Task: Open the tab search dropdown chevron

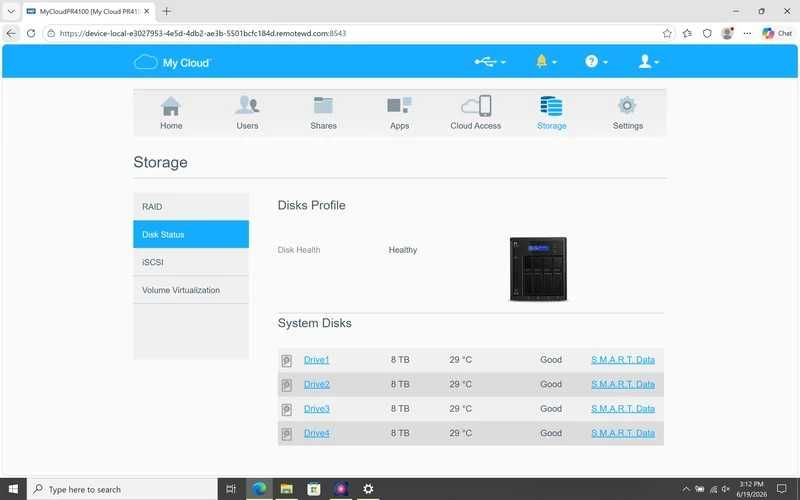Action: coord(11,11)
